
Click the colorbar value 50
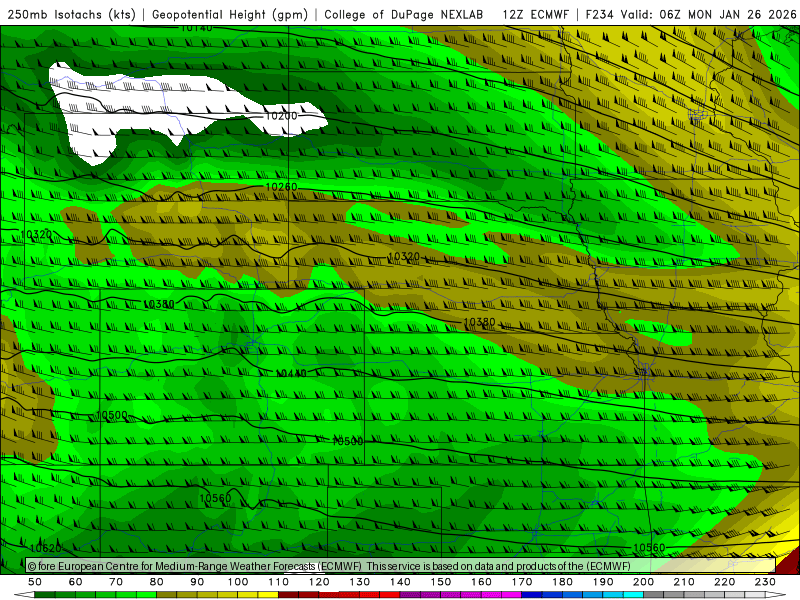35,582
